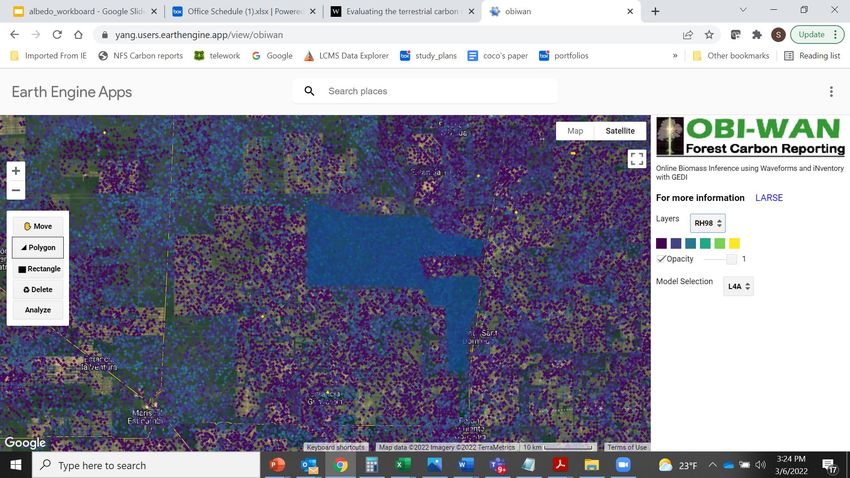Open Chrome tab search dropdown
This screenshot has width=850, height=478.
point(743,10)
